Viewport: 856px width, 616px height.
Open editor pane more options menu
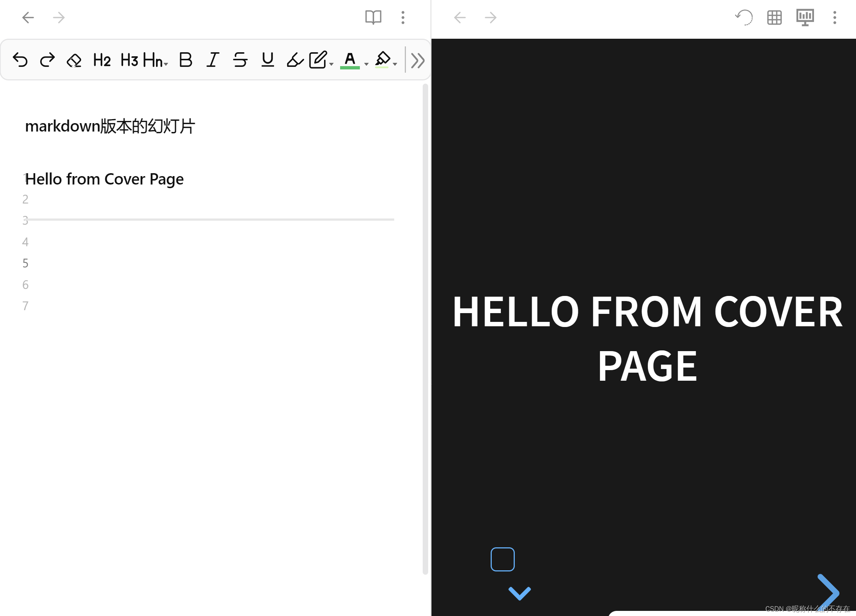click(403, 18)
